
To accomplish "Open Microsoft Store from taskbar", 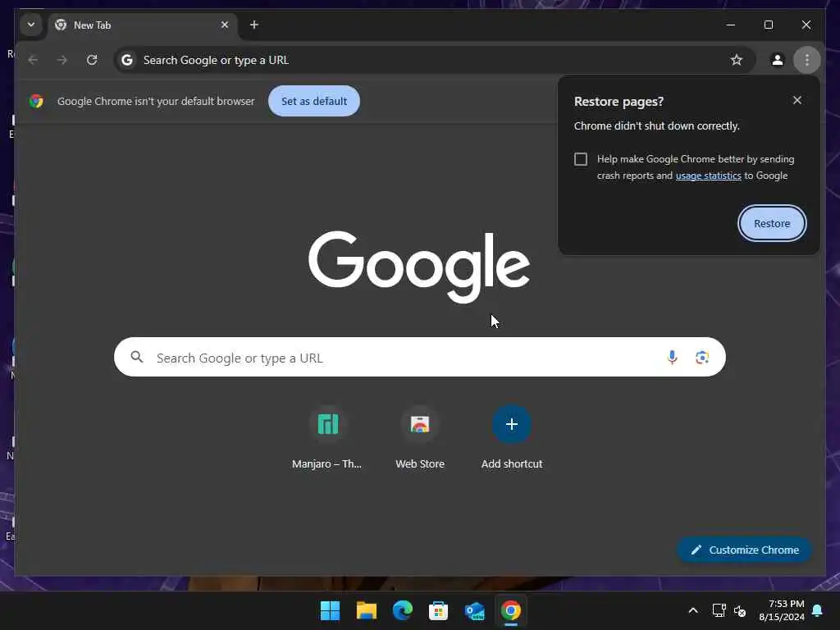I will [x=438, y=610].
